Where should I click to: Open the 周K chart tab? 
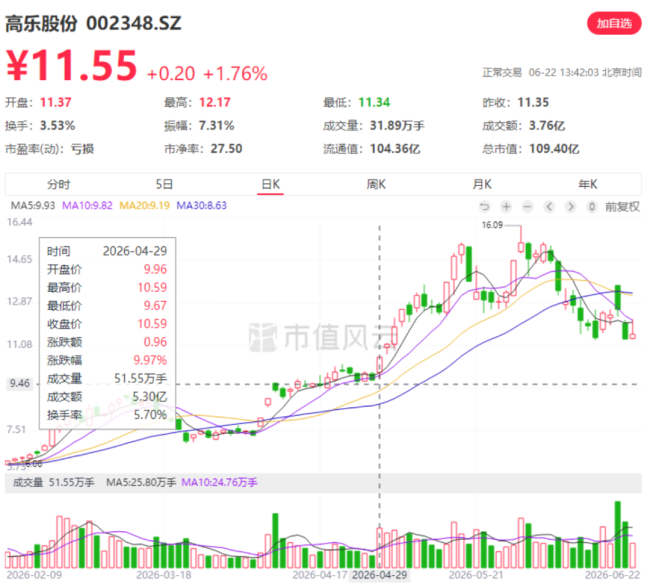[x=376, y=184]
